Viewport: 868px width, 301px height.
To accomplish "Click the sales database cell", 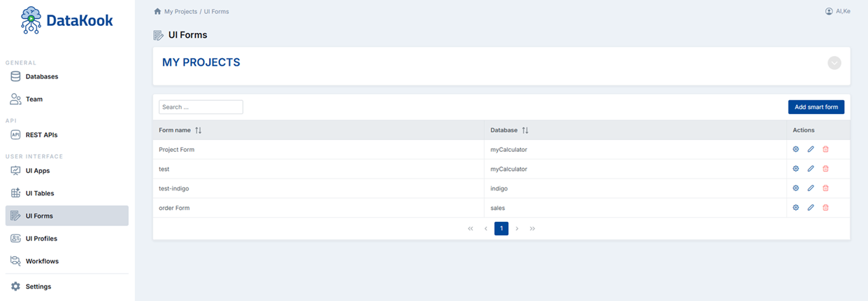I will click(x=635, y=208).
